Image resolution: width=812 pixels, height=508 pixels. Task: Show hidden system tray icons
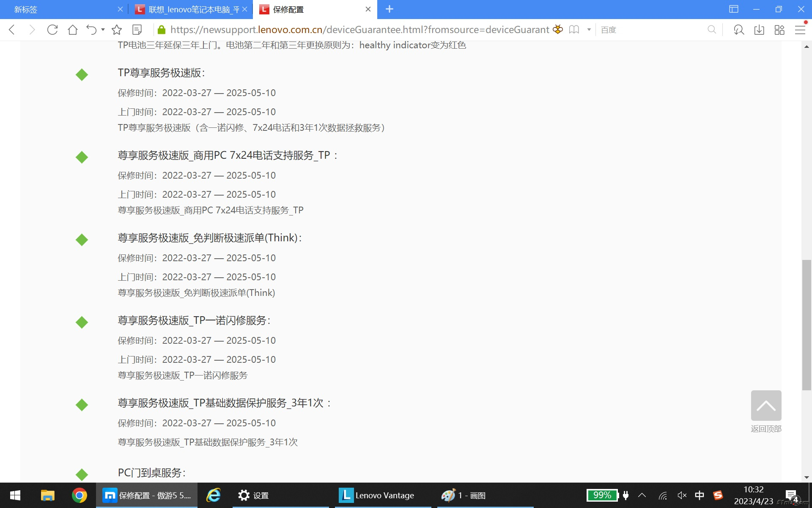click(x=642, y=495)
